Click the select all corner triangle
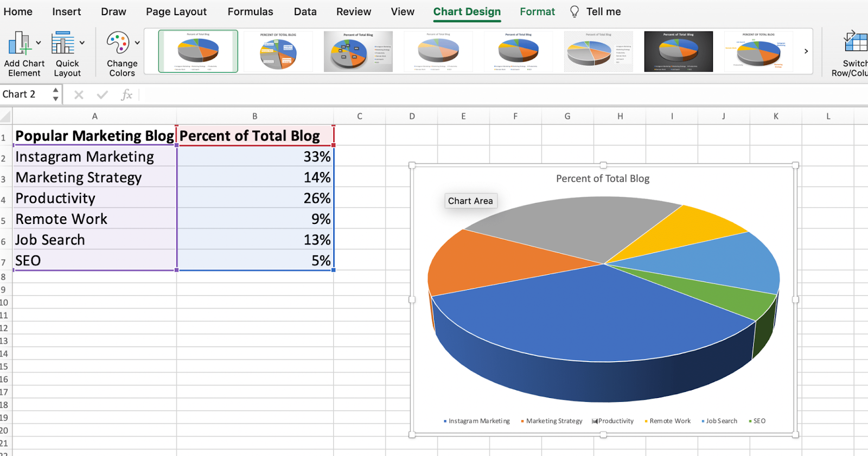868x456 pixels. (6, 116)
